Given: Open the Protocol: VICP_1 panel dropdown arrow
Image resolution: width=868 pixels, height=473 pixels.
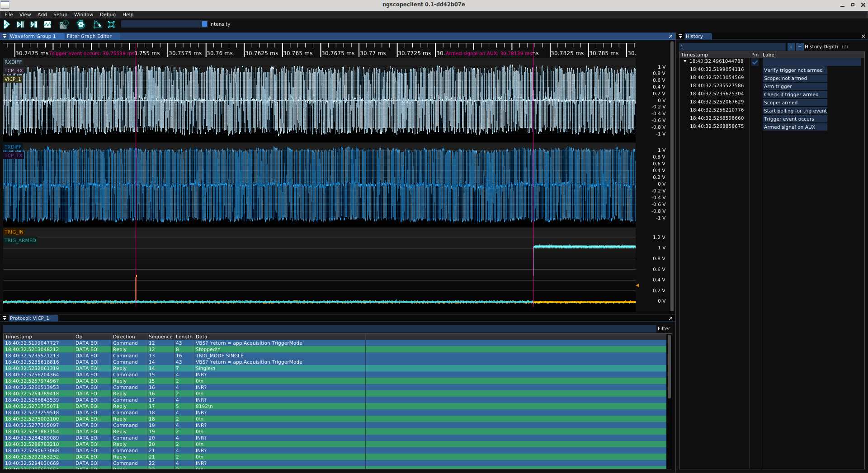Looking at the screenshot, I should (5, 318).
